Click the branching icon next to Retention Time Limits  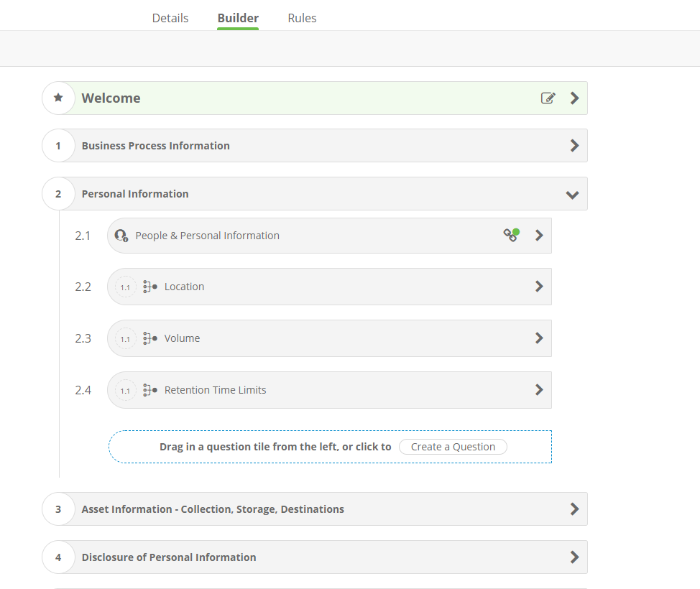click(x=149, y=390)
